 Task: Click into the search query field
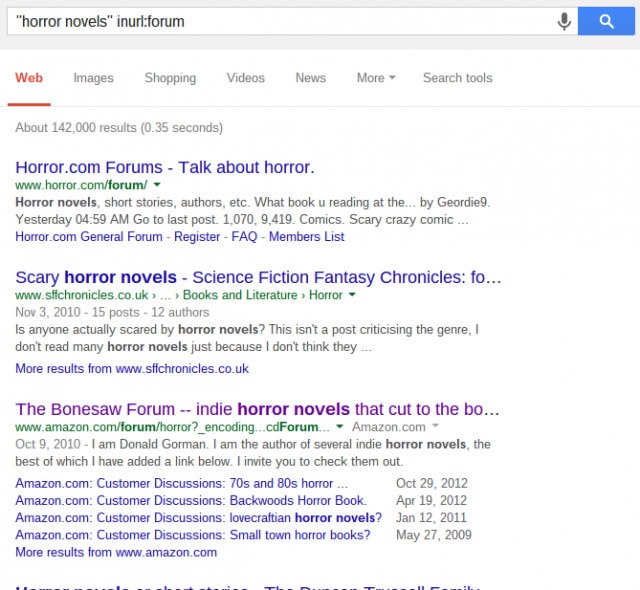[282, 21]
